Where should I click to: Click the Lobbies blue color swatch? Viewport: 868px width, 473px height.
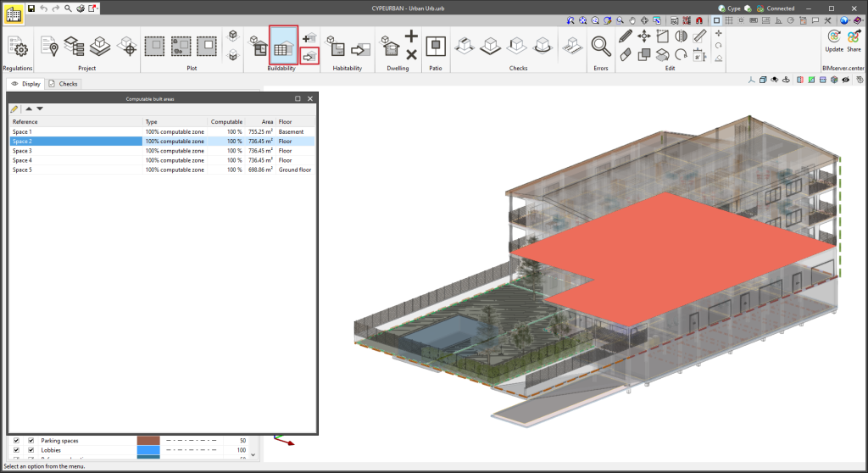[x=148, y=450]
